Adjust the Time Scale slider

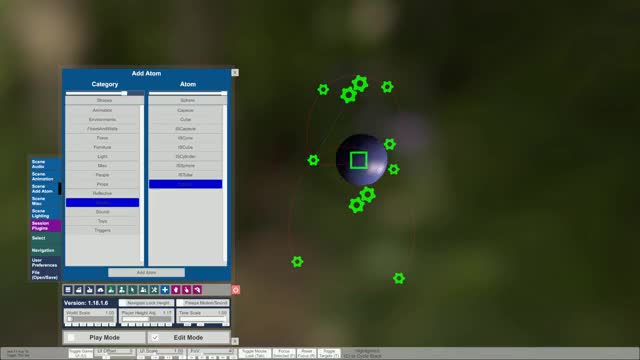203,319
